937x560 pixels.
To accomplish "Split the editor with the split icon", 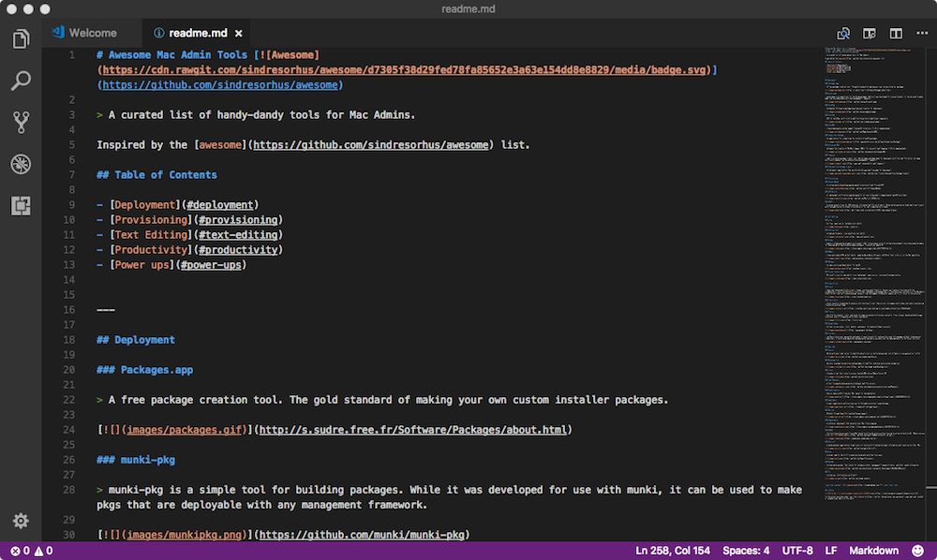I will (x=896, y=34).
